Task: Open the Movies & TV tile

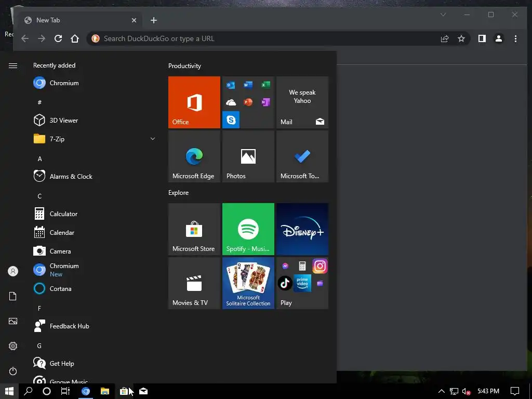Action: click(x=194, y=283)
